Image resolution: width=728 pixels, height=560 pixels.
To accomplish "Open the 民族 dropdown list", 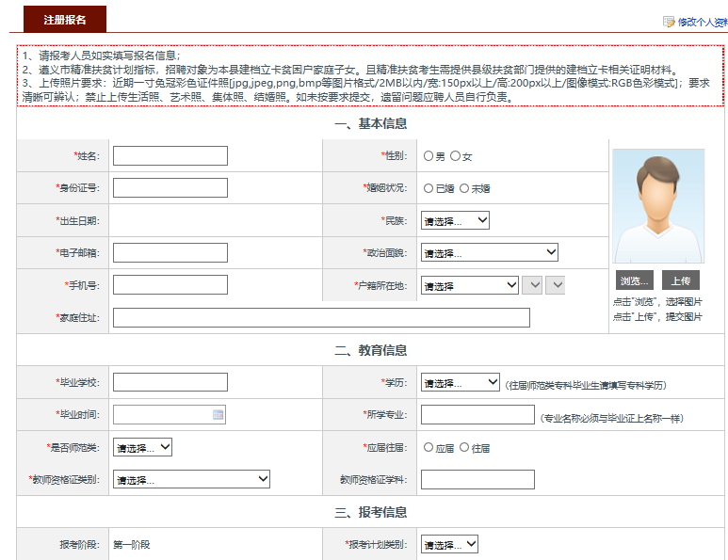I will tap(455, 221).
